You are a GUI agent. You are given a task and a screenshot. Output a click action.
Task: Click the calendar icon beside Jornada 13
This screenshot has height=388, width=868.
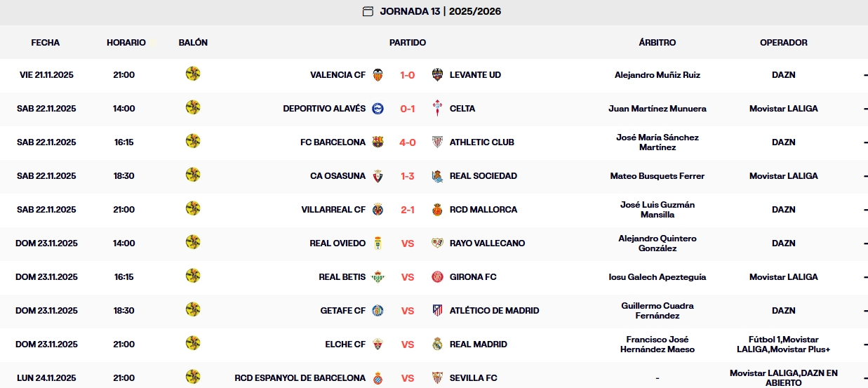[x=368, y=11]
